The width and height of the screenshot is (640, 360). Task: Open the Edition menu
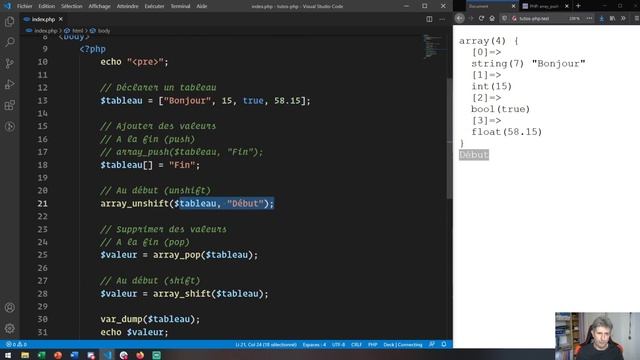[47, 6]
